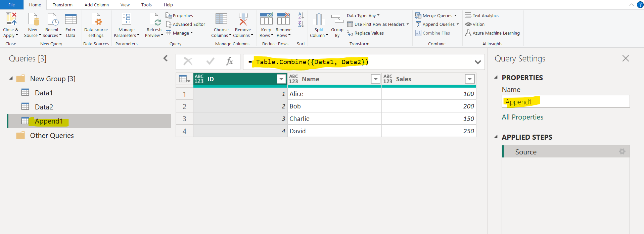Expand the formula bar
Image resolution: width=644 pixels, height=234 pixels.
click(478, 62)
